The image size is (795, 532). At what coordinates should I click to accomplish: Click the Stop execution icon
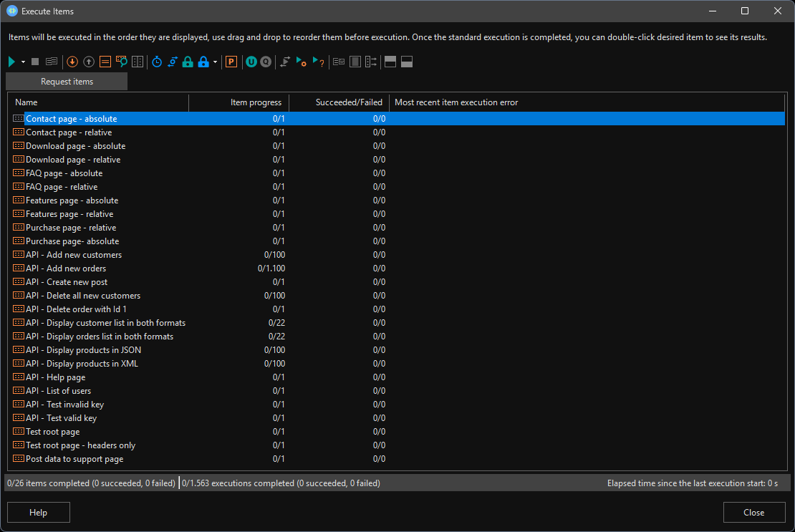point(34,62)
